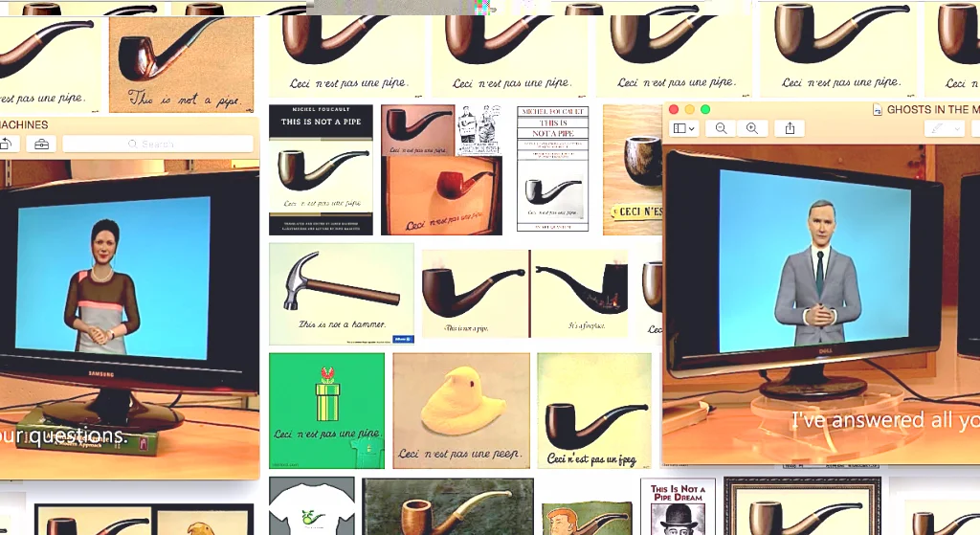Open the wooden pipe on green canvas image
This screenshot has height=535, width=980.
pyautogui.click(x=448, y=506)
